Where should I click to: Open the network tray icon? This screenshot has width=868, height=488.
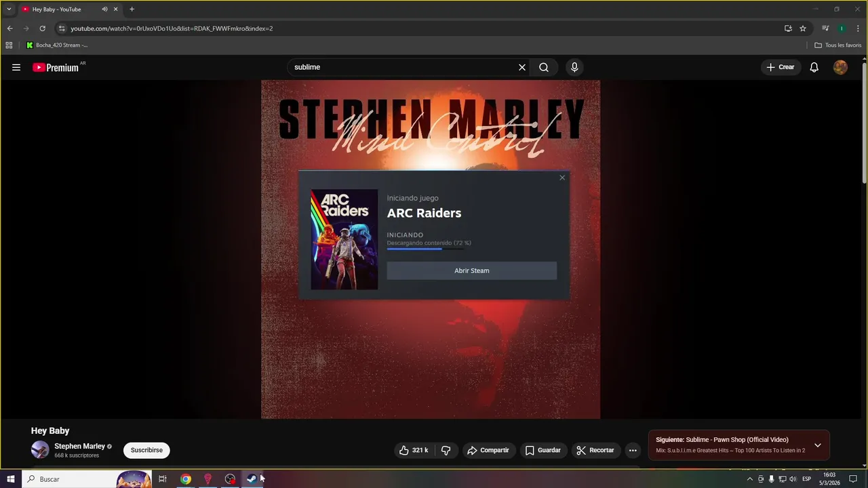click(782, 479)
